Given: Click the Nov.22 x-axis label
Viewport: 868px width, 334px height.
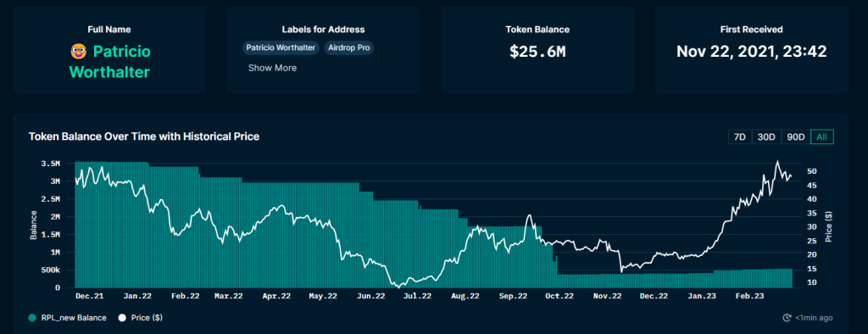Looking at the screenshot, I should pyautogui.click(x=607, y=297).
